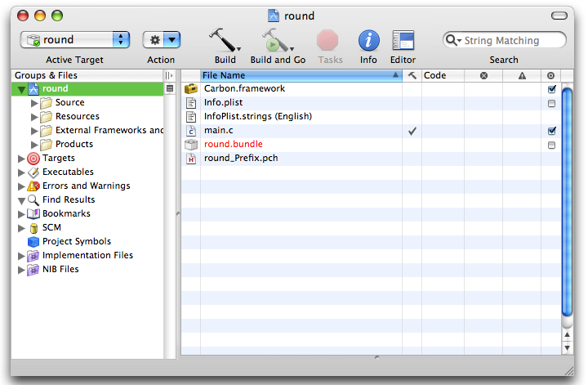Click the vertical scrollbar thumb
The width and height of the screenshot is (588, 385).
(567, 202)
